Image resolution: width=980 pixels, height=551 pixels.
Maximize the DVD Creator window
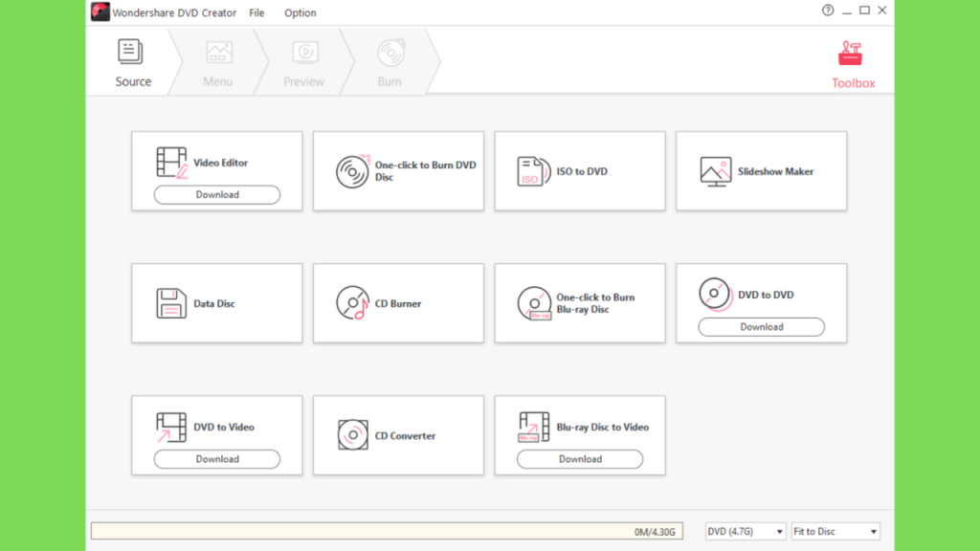click(864, 10)
